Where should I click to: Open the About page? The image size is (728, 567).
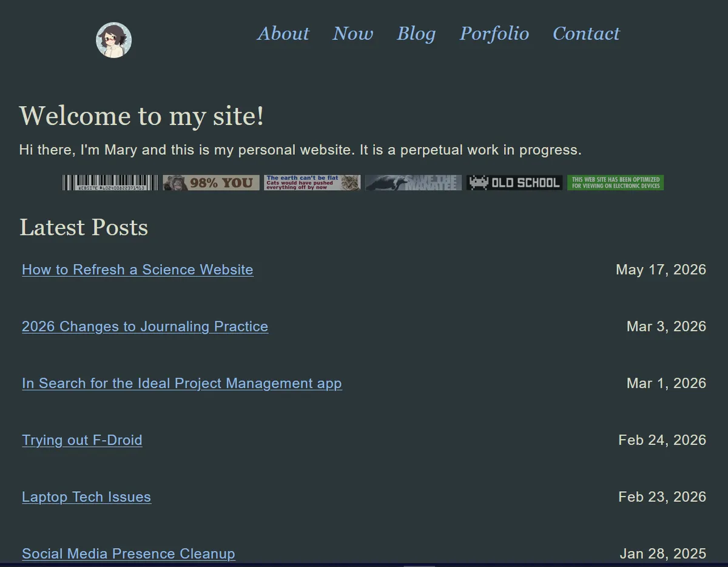point(283,33)
